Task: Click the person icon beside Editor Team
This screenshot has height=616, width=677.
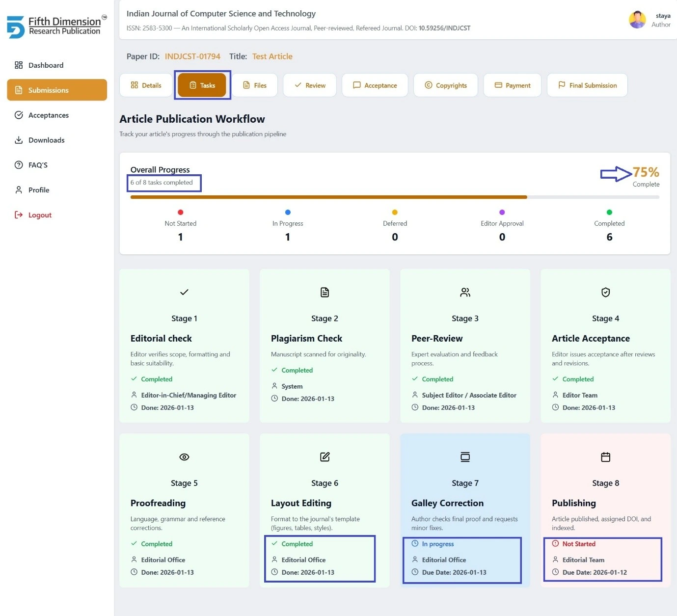Action: pos(555,395)
